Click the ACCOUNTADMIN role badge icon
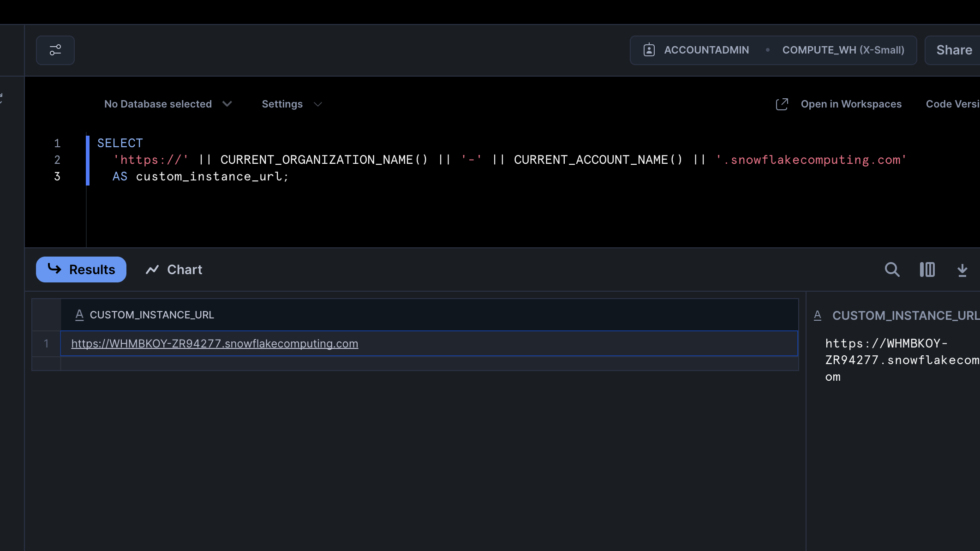980x551 pixels. (649, 50)
